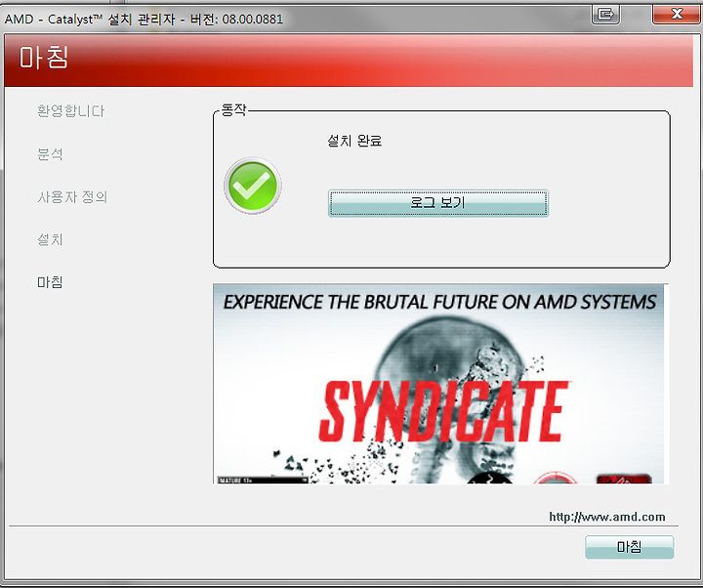This screenshot has height=588, width=703.
Task: Close the Catalyst installer window
Action: [x=677, y=14]
